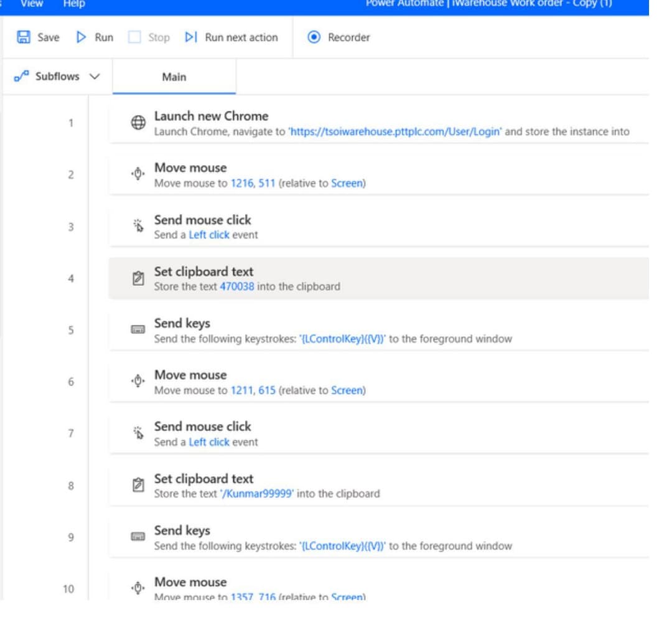Click clipboard icon of step 8 action

tap(138, 485)
